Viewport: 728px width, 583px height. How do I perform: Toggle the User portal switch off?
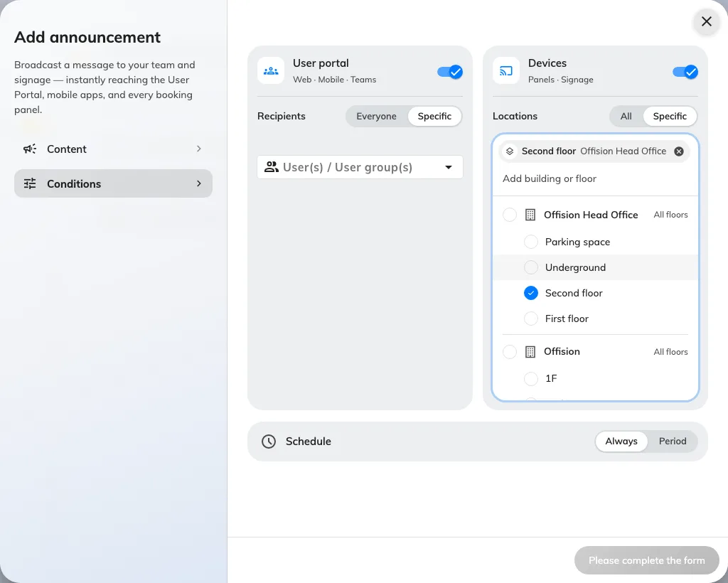(450, 72)
